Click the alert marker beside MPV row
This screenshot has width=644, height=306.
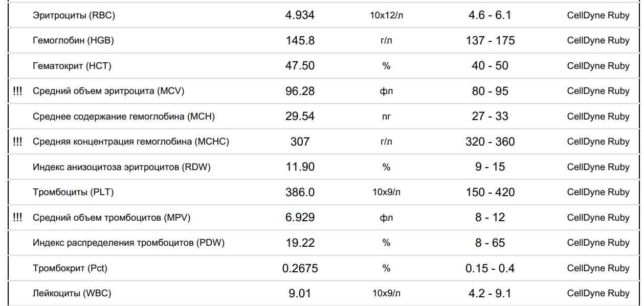tap(17, 218)
